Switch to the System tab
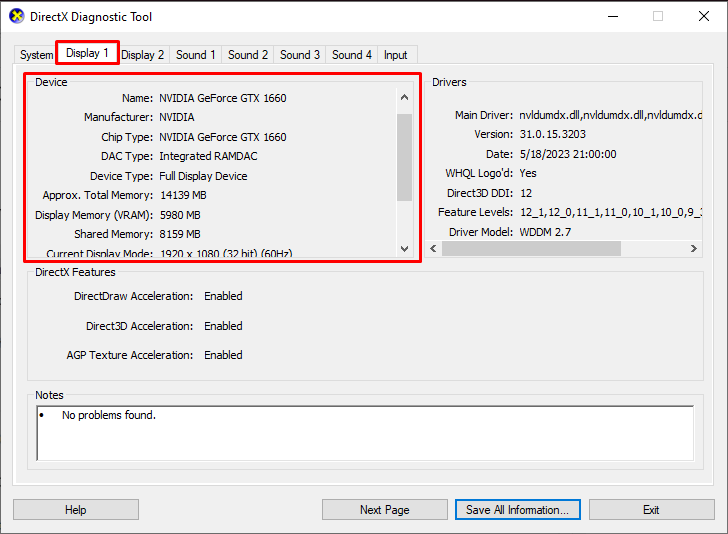Viewport: 728px width, 534px height. 36,55
